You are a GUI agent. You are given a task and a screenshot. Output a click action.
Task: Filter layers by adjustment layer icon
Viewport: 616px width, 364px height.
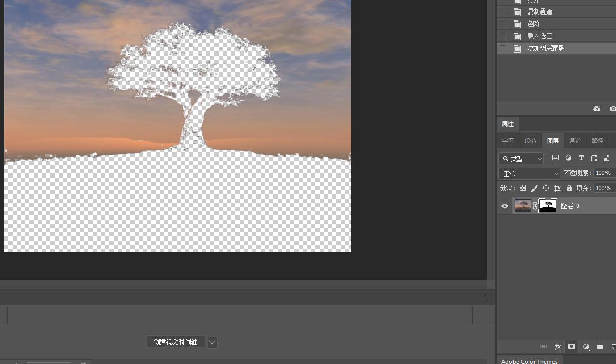(568, 158)
